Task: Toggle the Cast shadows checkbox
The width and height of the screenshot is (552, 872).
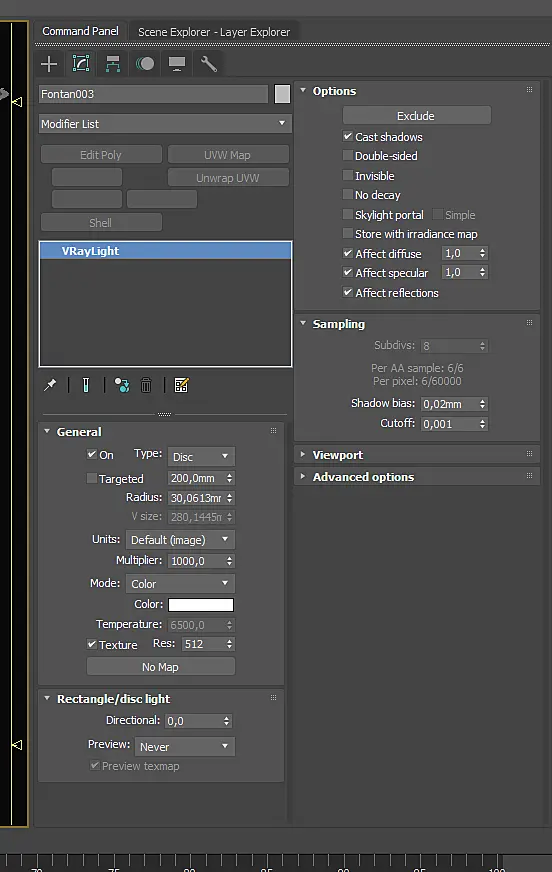Action: 347,136
